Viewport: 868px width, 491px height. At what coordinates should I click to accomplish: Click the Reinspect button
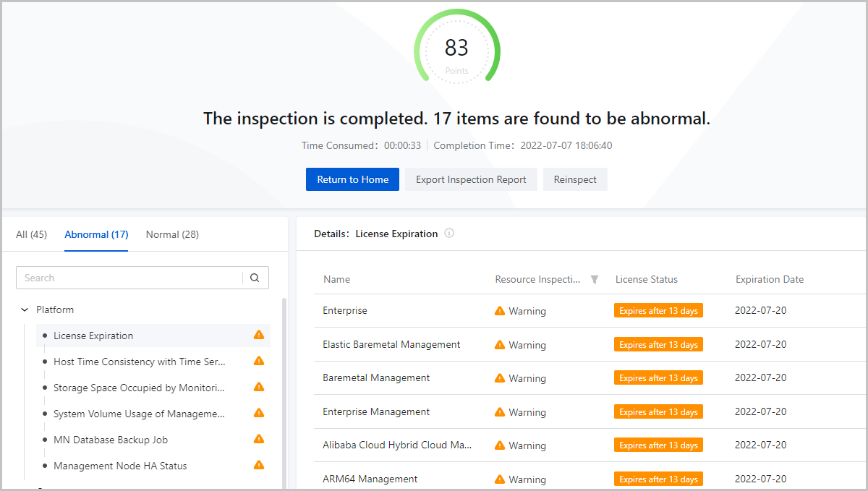[575, 179]
